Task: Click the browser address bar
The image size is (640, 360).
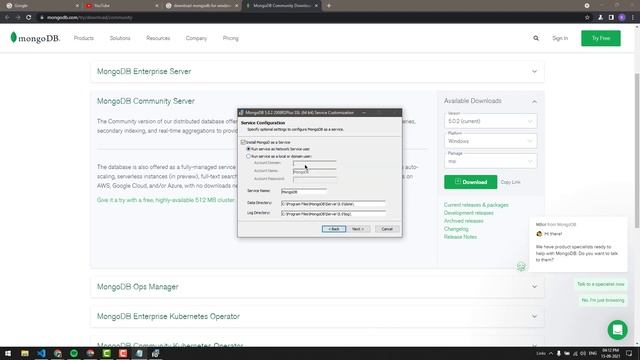Action: [x=310, y=18]
